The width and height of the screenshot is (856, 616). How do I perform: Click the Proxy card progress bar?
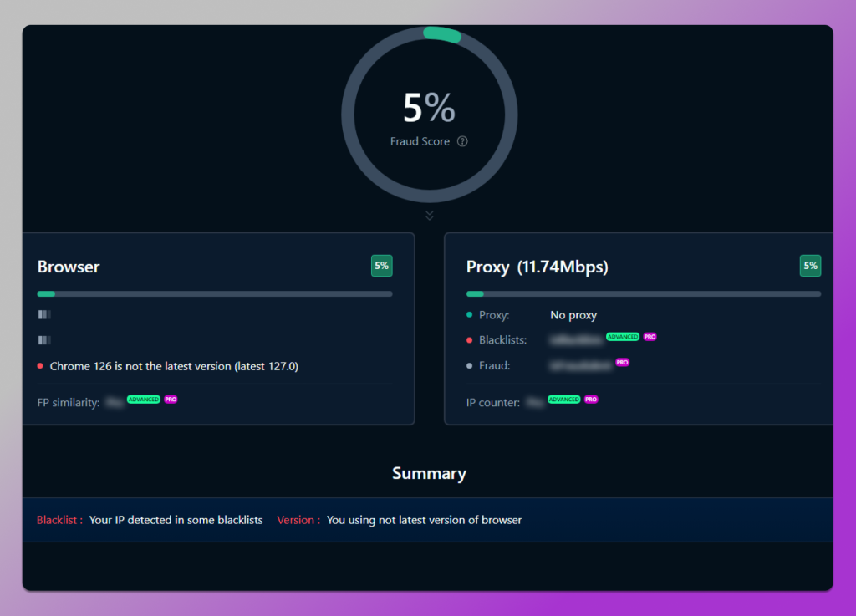[x=643, y=293]
